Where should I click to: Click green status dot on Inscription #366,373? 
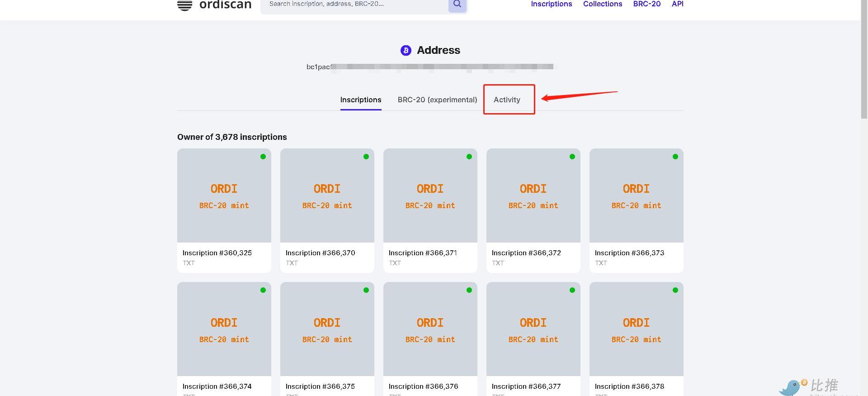pos(675,157)
